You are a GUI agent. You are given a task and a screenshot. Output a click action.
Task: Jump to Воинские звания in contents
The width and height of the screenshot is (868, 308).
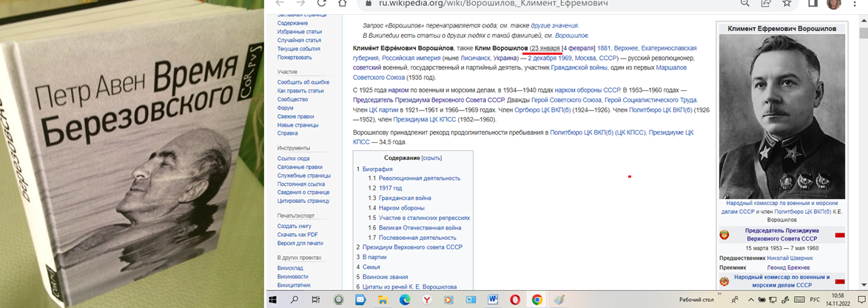click(386, 276)
